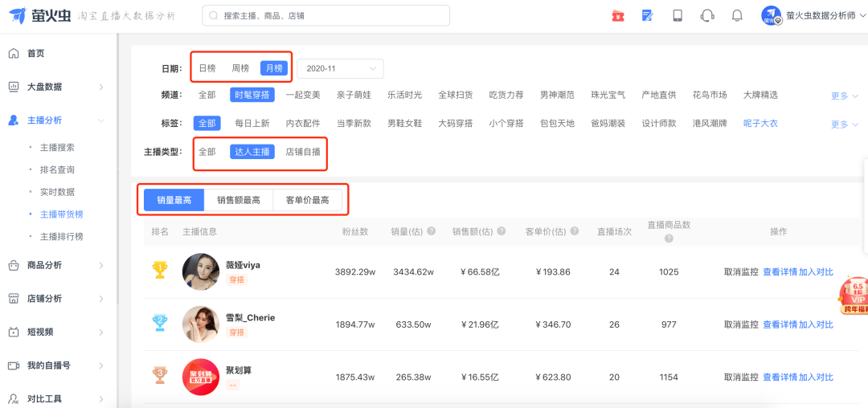Click the mobile phone icon in header
Image resolution: width=868 pixels, height=408 pixels.
[678, 15]
